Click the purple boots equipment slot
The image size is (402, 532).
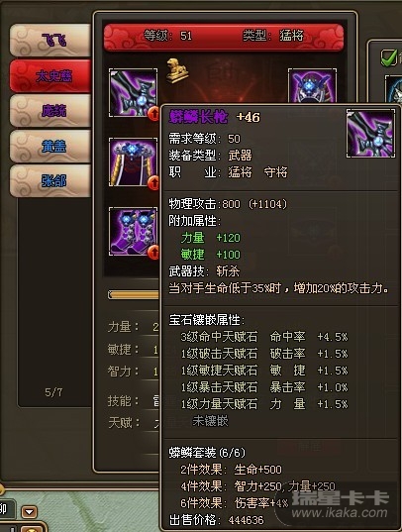click(x=133, y=232)
